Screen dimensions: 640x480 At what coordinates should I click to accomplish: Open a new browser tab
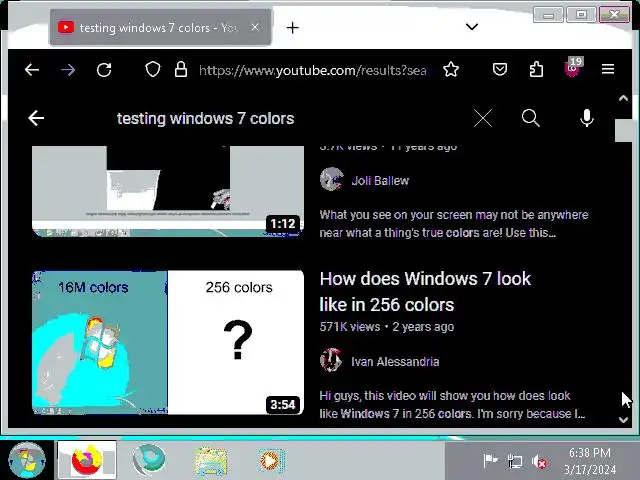[292, 28]
